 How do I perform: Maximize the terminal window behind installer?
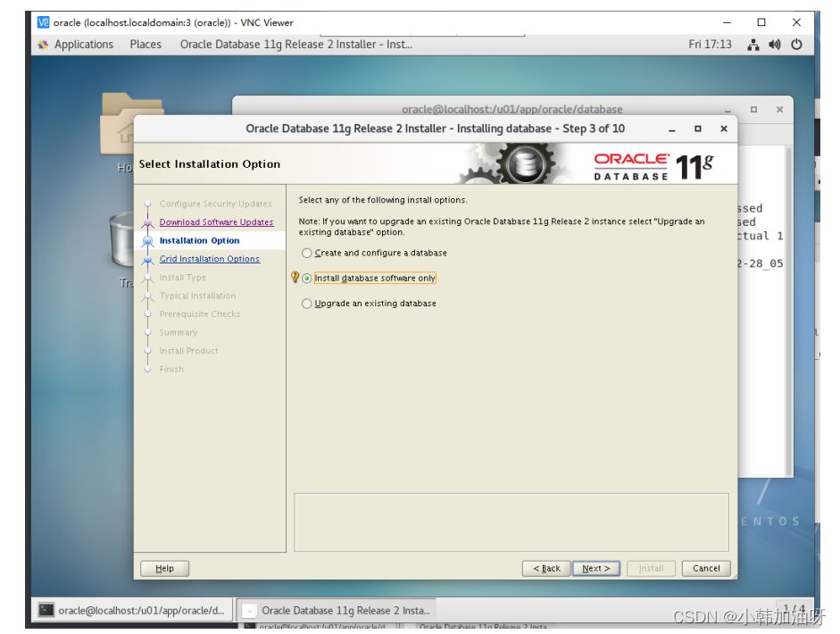point(753,109)
